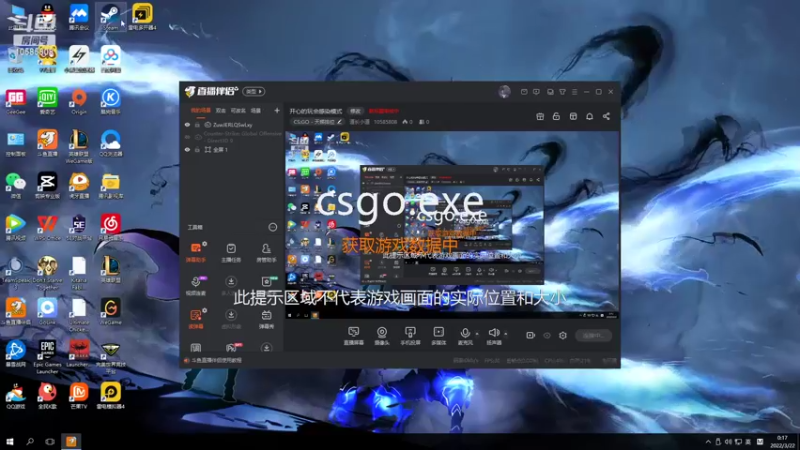The height and width of the screenshot is (450, 800).
Task: Click the grey start-stream button
Action: [593, 335]
